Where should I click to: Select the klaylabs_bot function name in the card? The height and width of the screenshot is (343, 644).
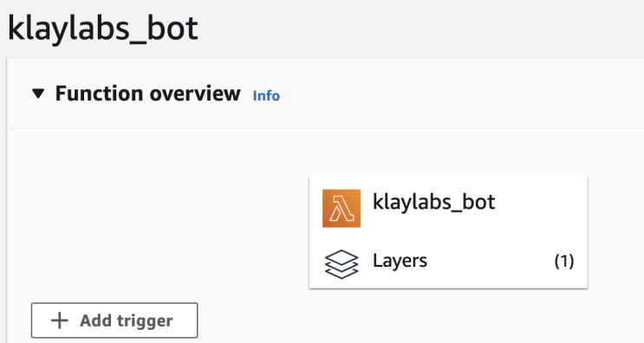[433, 203]
